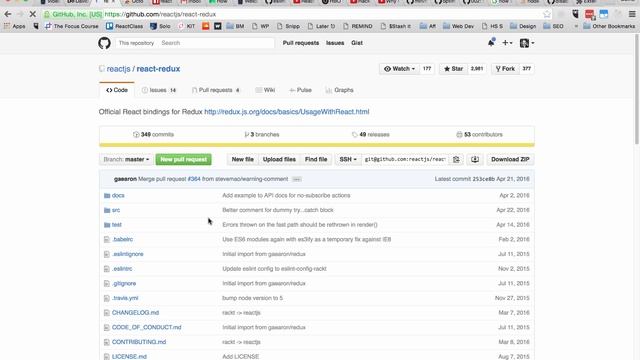Open the .eslintrc file

[x=122, y=269]
